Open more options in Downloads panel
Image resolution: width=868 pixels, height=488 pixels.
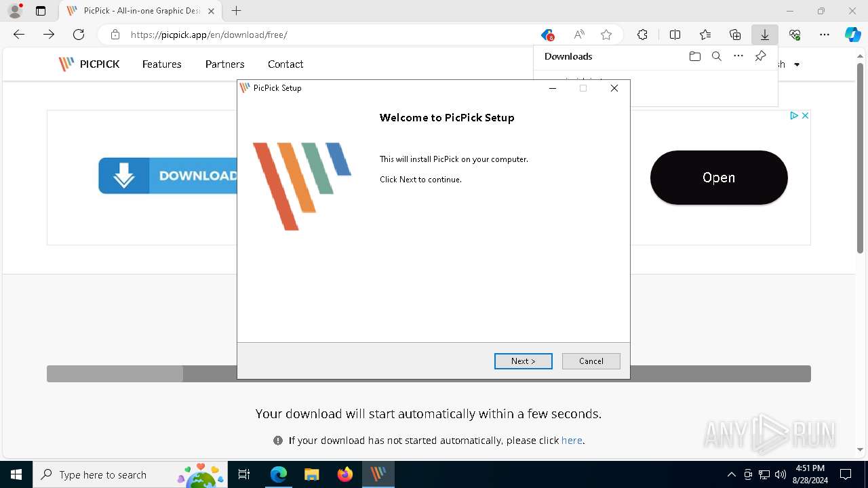point(738,56)
